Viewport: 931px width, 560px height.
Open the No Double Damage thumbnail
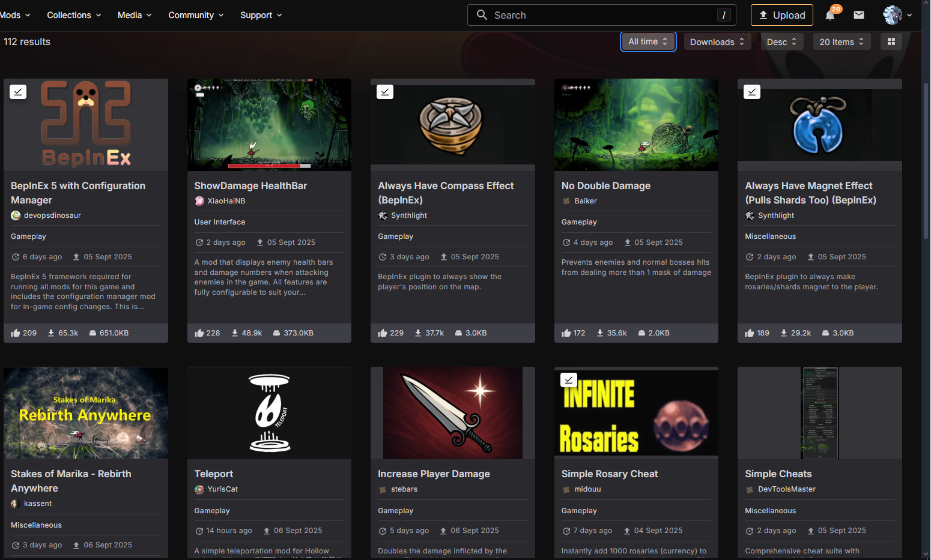click(636, 125)
